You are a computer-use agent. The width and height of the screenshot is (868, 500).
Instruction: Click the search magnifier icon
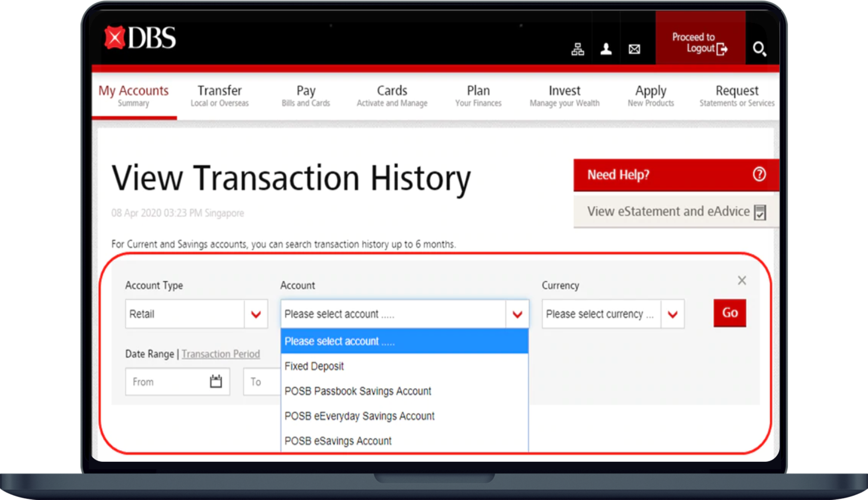[760, 49]
